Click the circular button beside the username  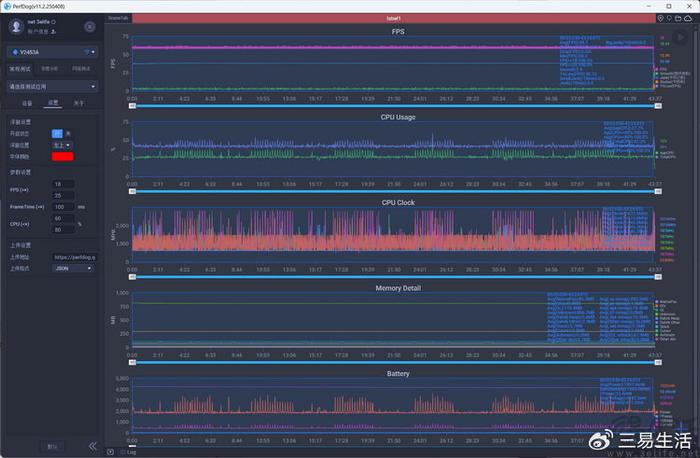pos(89,27)
